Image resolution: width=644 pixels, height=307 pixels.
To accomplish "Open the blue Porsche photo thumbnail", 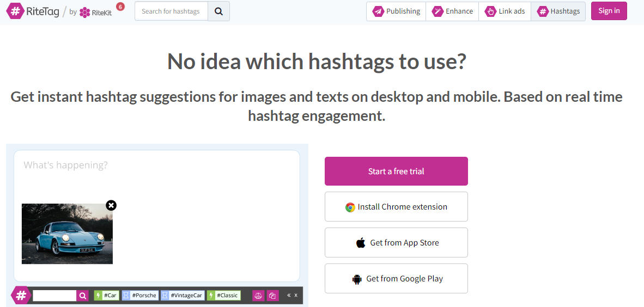I will 68,234.
